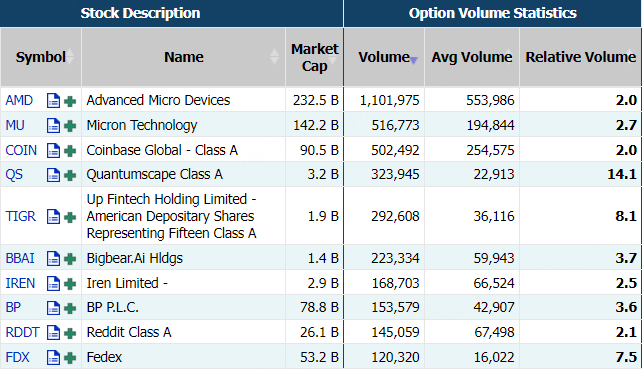The width and height of the screenshot is (642, 369).
Task: Add FDX with the green plus icon
Action: tap(70, 358)
